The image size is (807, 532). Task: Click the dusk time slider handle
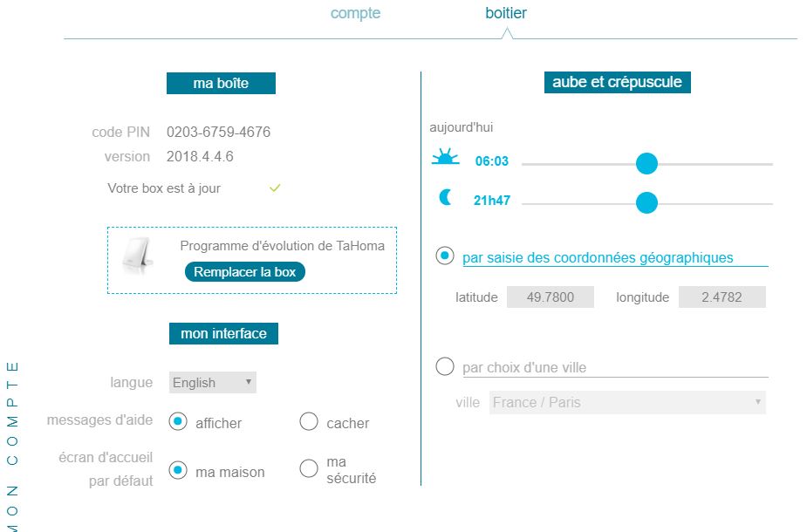646,202
